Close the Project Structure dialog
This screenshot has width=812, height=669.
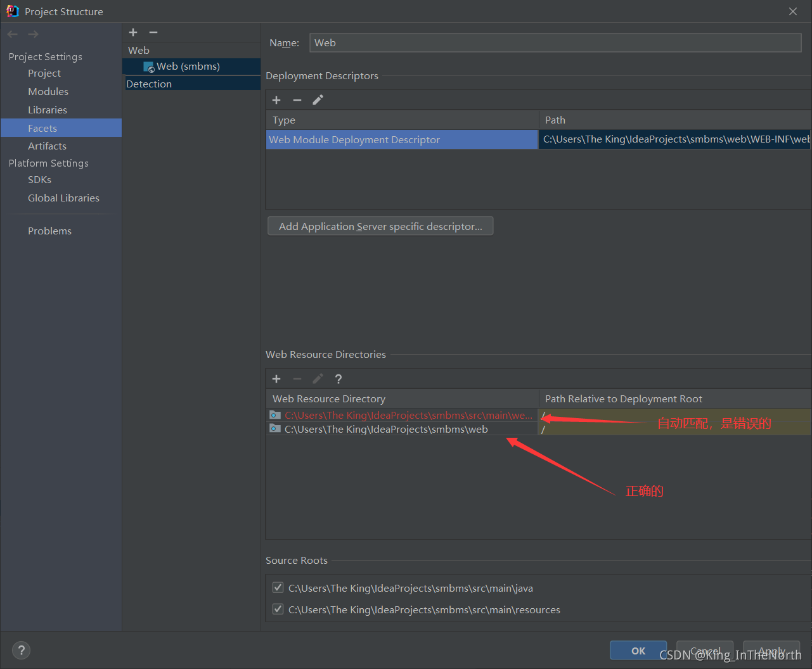click(x=793, y=11)
